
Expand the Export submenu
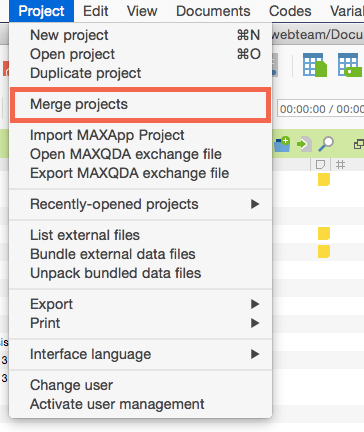tap(140, 304)
